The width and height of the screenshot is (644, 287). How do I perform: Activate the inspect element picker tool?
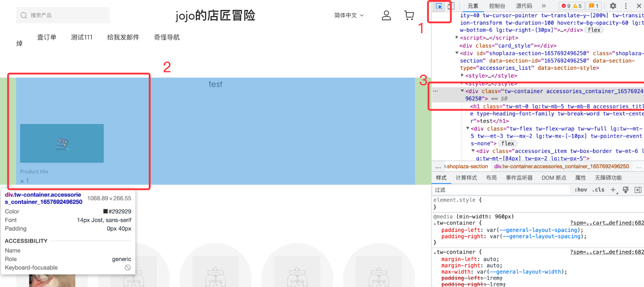click(x=439, y=6)
